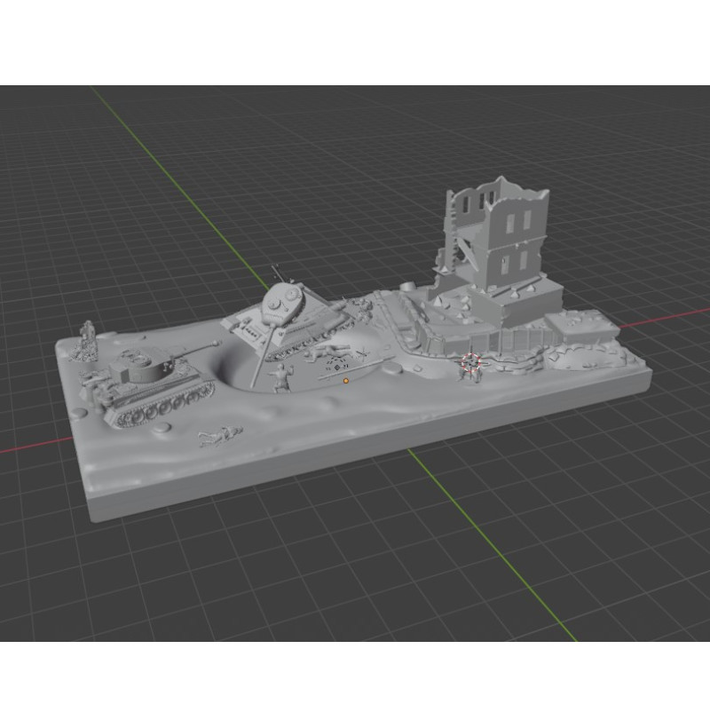
Task: Select the fallen soldier near the base's front edge
Action: pos(220,436)
